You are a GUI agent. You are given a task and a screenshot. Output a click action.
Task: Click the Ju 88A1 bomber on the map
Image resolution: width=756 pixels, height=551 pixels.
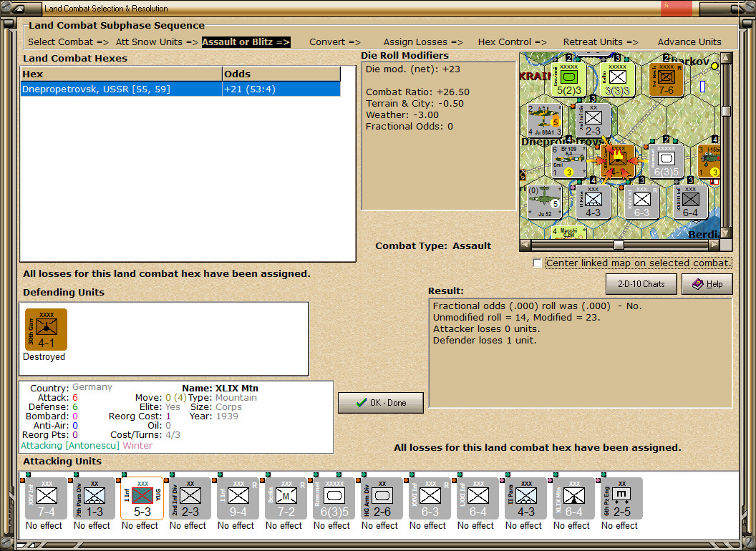point(545,120)
